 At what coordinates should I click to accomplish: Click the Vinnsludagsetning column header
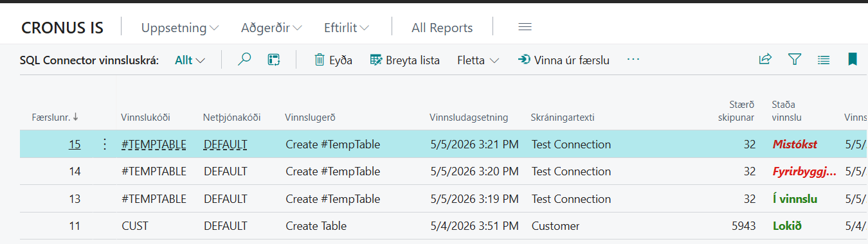pyautogui.click(x=469, y=117)
